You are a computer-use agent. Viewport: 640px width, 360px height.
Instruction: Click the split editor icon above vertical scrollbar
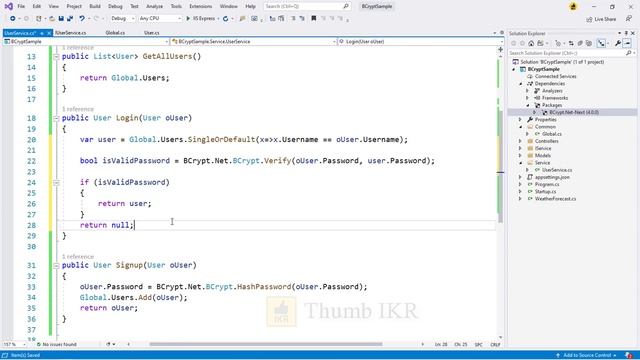coord(500,49)
